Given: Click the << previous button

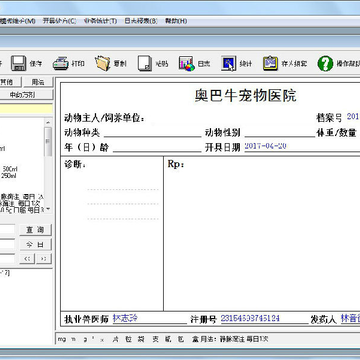Looking at the screenshot, I should click(27, 259).
